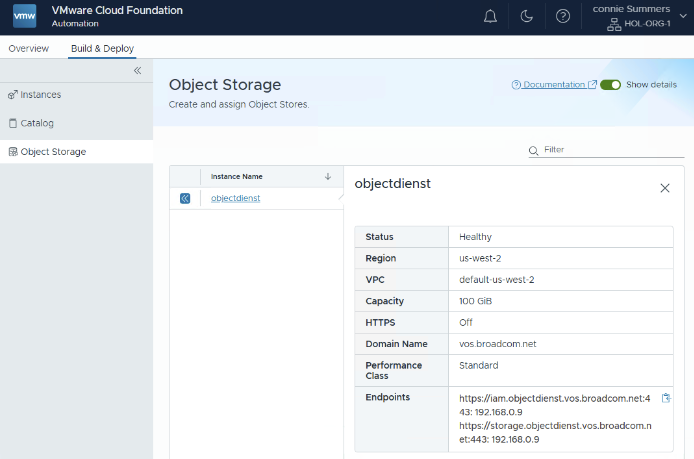Open the Documentation link
Image resolution: width=694 pixels, height=459 pixels.
tap(554, 85)
